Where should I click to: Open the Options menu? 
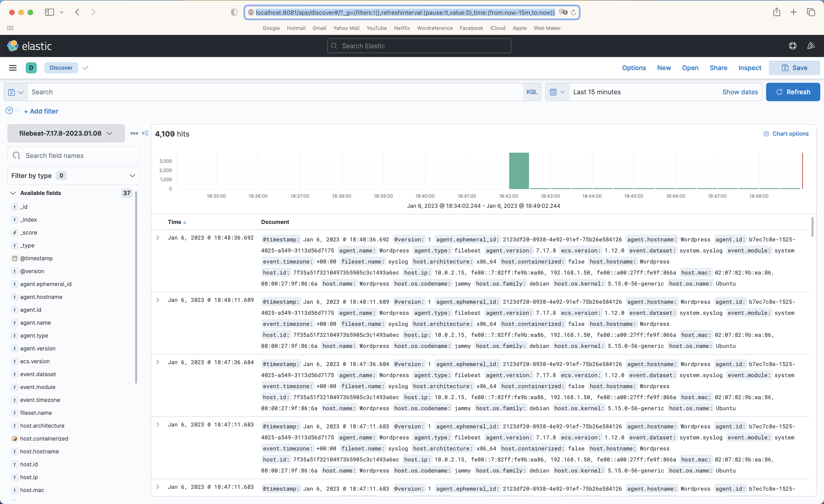point(634,68)
